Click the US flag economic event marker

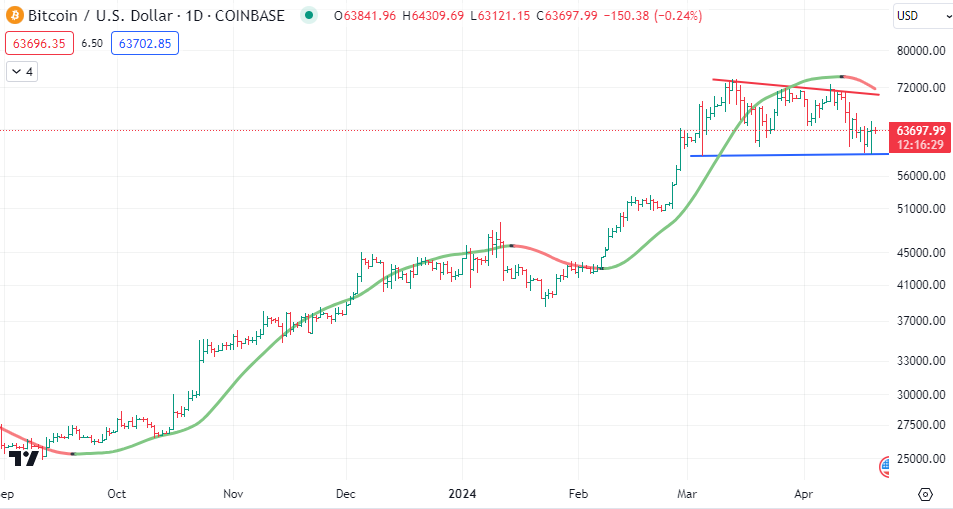click(x=886, y=465)
